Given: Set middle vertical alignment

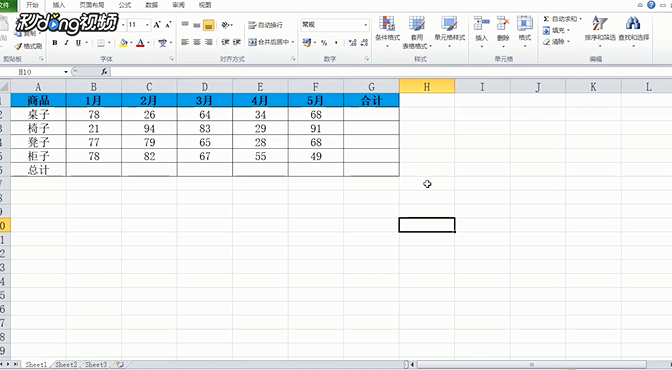Looking at the screenshot, I should pyautogui.click(x=197, y=25).
